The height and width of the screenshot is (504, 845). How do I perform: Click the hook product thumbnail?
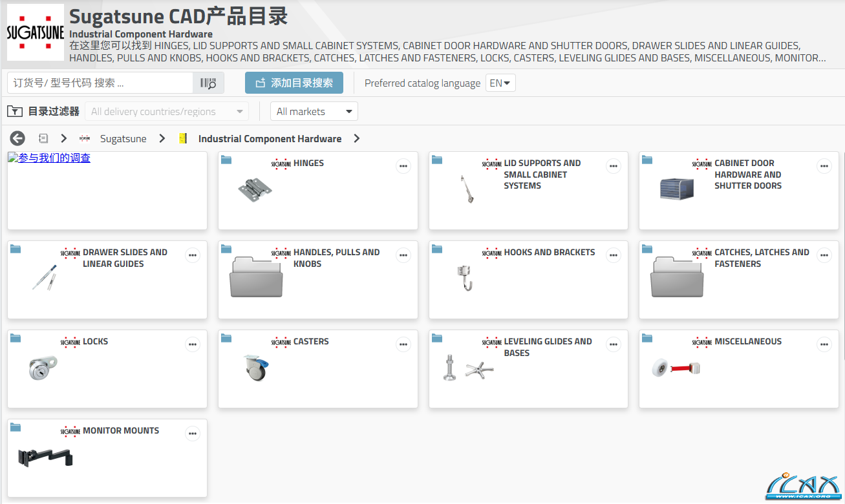pos(465,278)
